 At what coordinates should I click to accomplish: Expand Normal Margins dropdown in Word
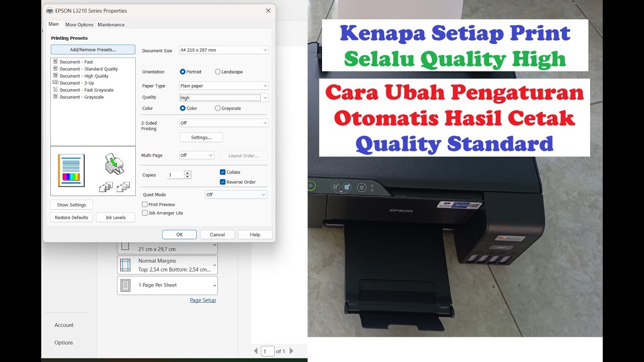click(214, 265)
